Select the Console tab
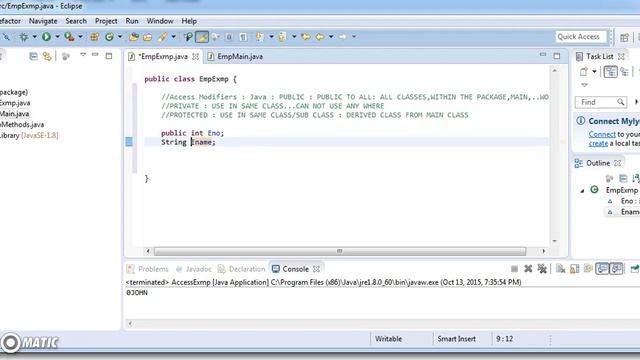640x360 pixels. pos(296,269)
